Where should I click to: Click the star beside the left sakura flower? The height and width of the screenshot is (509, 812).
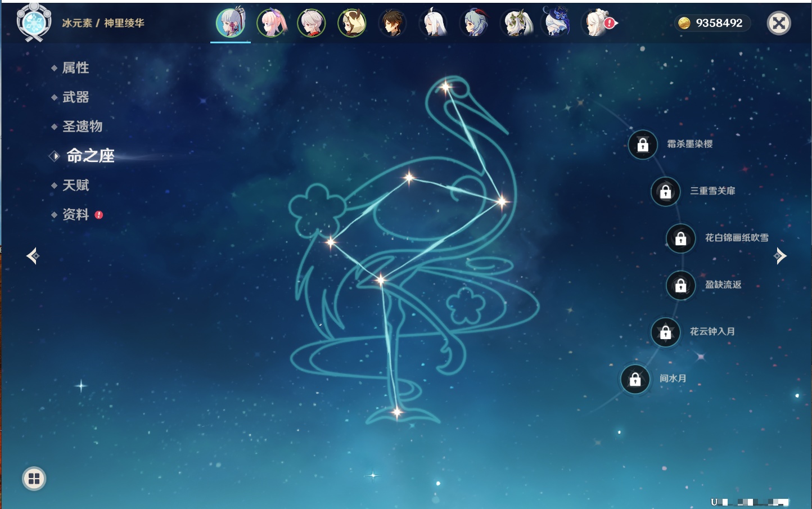(331, 242)
